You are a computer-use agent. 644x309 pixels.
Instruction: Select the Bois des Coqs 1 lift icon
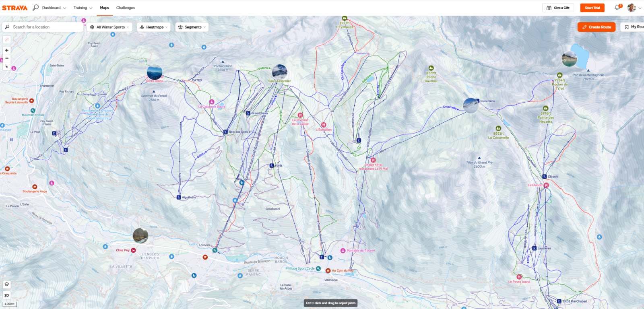(x=225, y=132)
